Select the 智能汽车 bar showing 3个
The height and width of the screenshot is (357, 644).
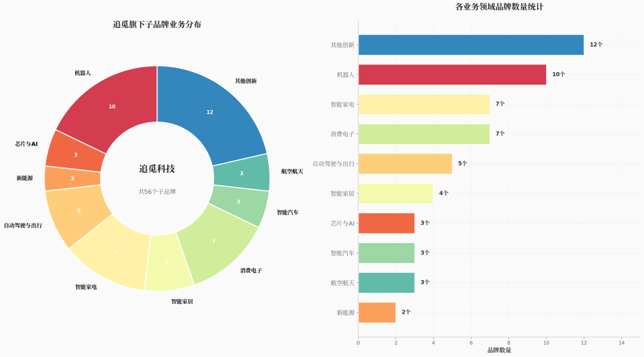[x=388, y=252]
